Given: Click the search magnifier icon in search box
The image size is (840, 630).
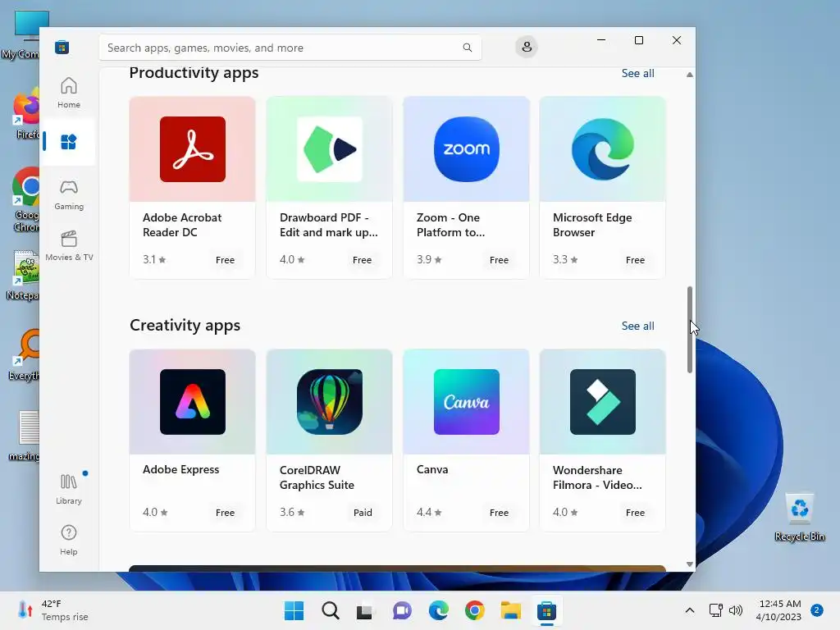Looking at the screenshot, I should tap(467, 48).
